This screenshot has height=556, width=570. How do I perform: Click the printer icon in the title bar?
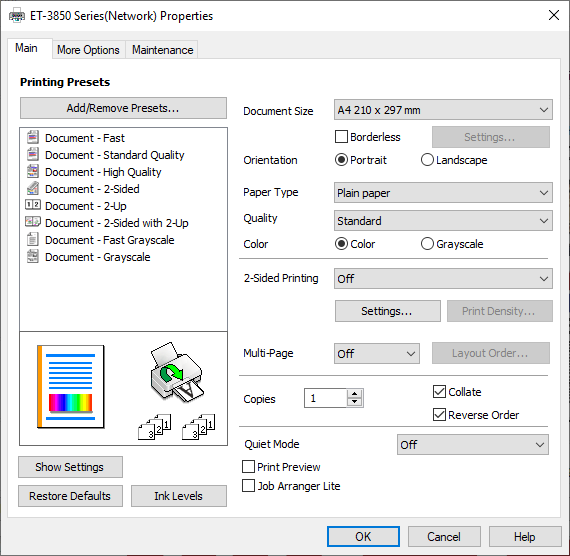[17, 16]
